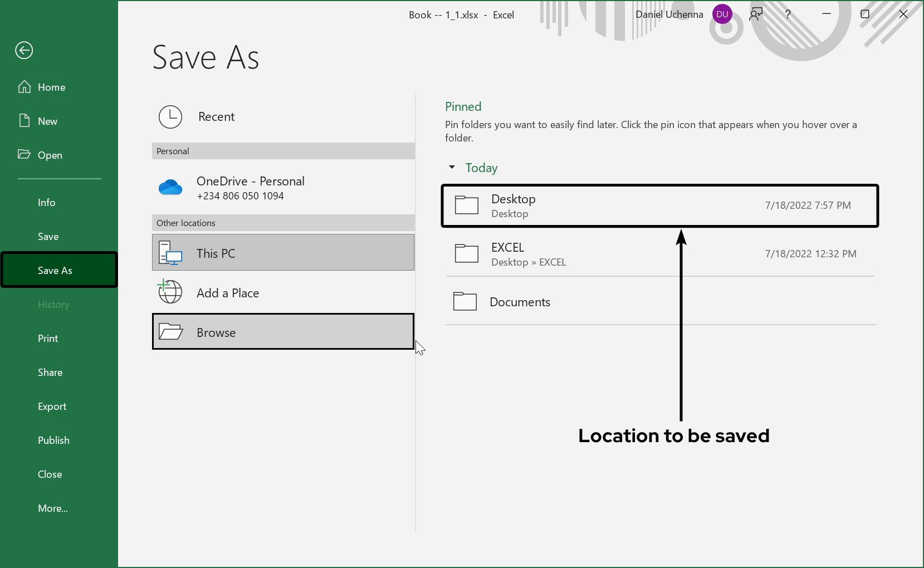Click the back arrow icon

click(x=24, y=51)
